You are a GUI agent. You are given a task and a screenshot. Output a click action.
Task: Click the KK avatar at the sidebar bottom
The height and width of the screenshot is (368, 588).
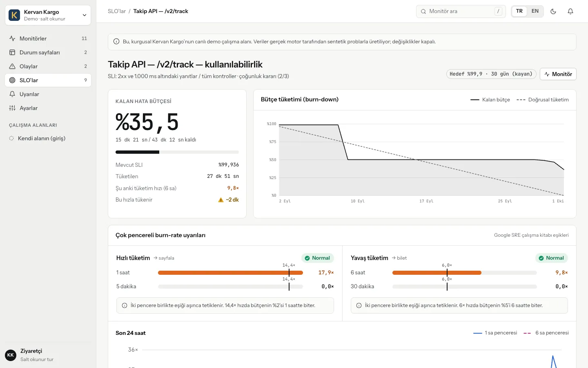[11, 355]
